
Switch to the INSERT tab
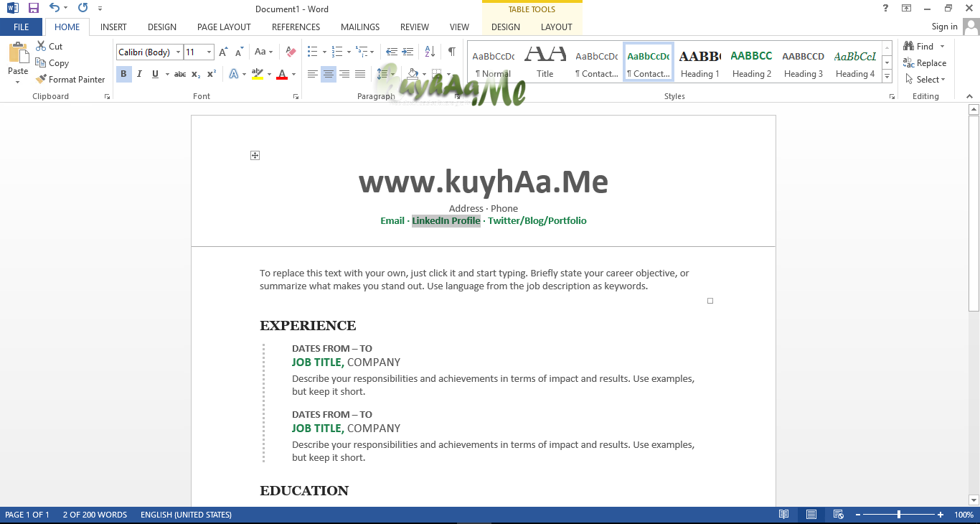point(113,27)
